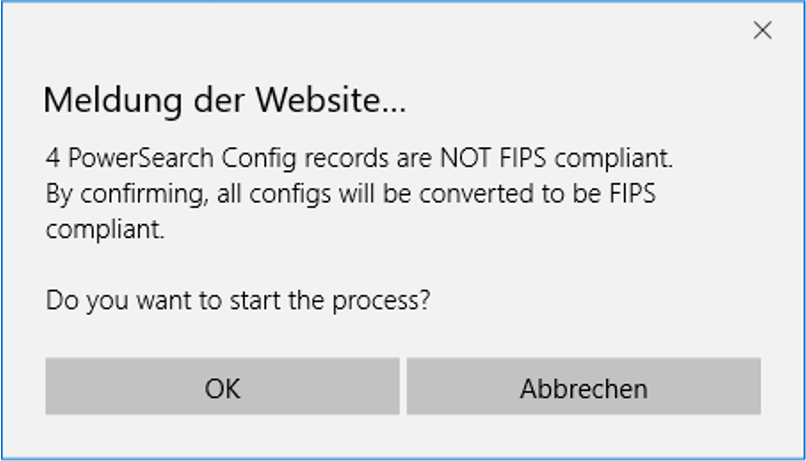This screenshot has height=461, width=806.
Task: Abort the PowerSearch config conversion with Abbrechen
Action: pos(583,386)
